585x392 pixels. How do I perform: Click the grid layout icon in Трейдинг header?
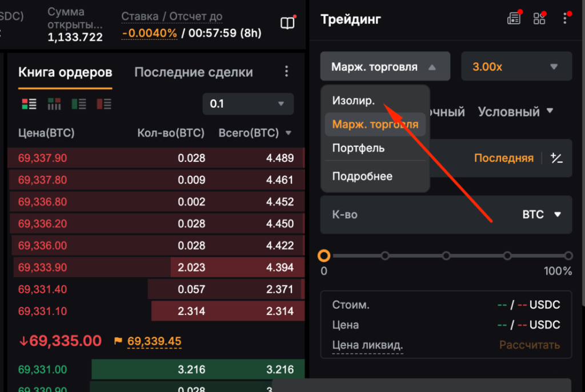coord(539,19)
